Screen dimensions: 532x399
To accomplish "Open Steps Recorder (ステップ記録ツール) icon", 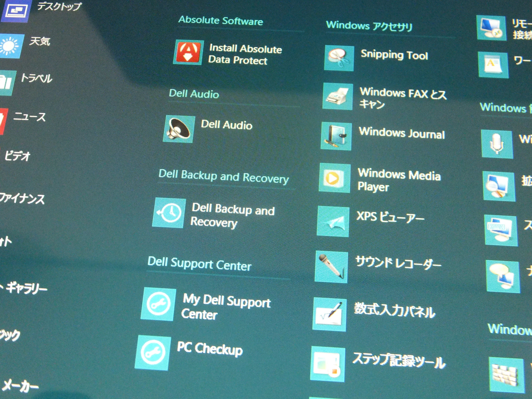I will point(327,364).
